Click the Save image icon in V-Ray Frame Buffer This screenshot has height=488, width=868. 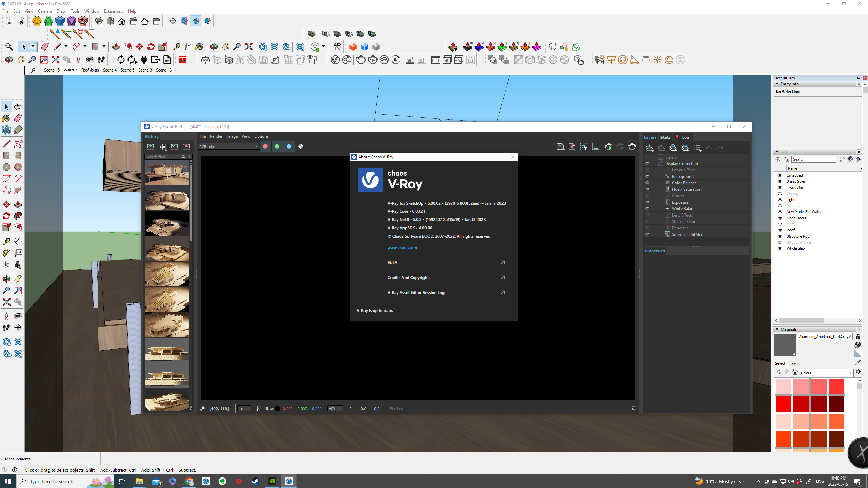pyautogui.click(x=560, y=147)
